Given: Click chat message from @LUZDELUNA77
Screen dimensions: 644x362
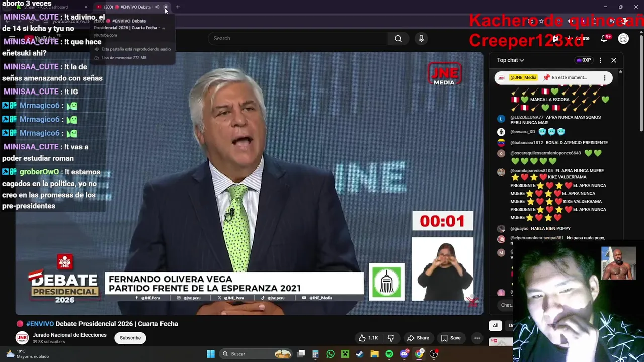Looking at the screenshot, I should tap(555, 120).
